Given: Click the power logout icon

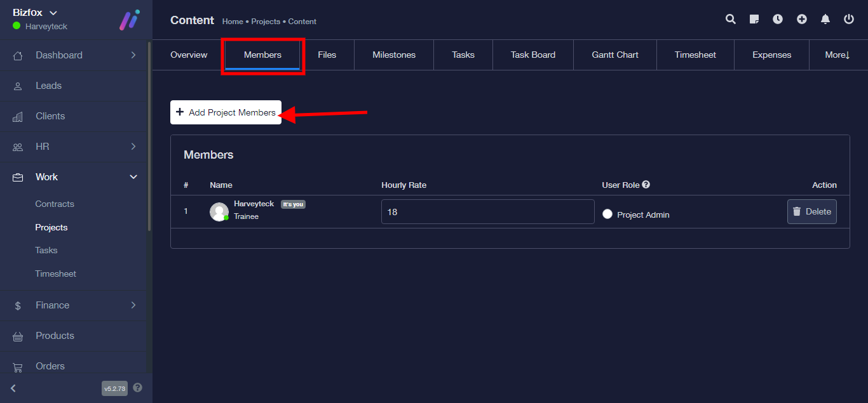Looking at the screenshot, I should [849, 20].
